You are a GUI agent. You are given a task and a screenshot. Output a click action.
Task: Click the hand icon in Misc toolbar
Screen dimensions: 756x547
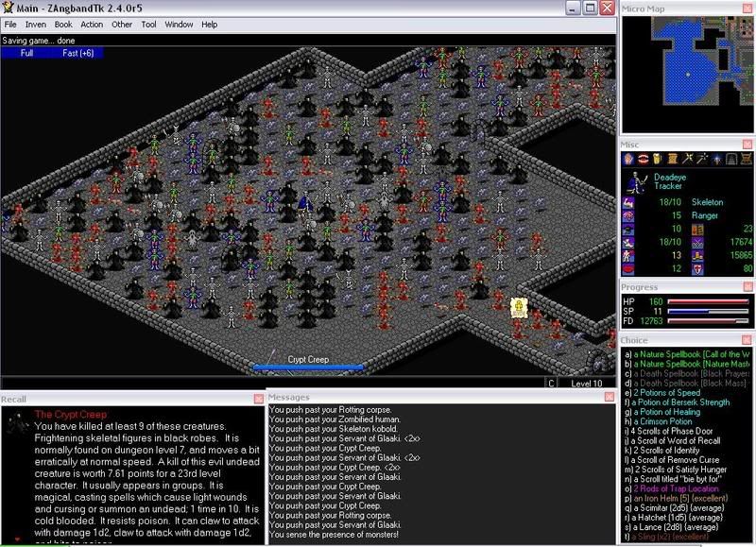click(x=628, y=159)
